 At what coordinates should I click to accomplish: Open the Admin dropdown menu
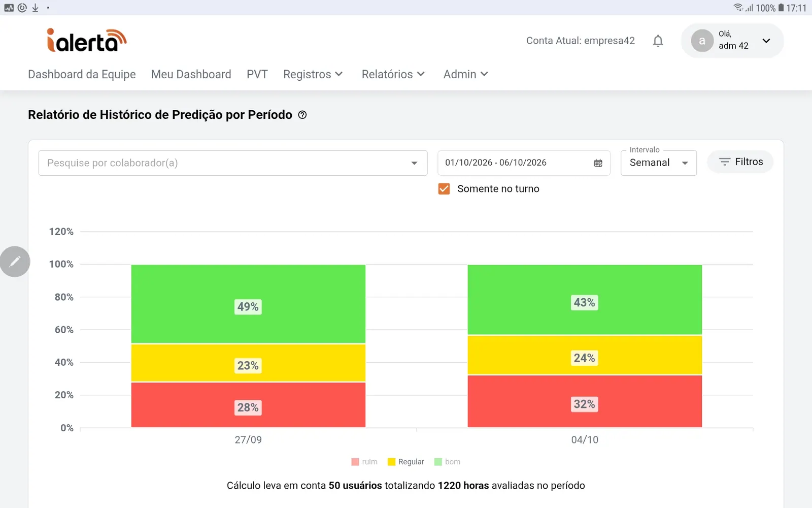coord(466,74)
